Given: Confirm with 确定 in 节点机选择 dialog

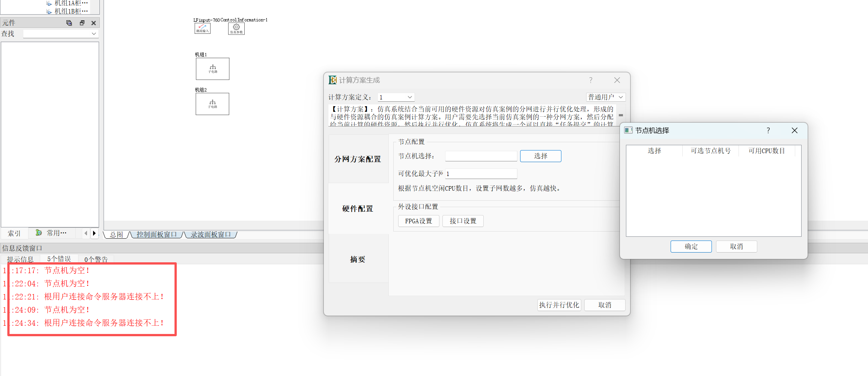Looking at the screenshot, I should (691, 247).
